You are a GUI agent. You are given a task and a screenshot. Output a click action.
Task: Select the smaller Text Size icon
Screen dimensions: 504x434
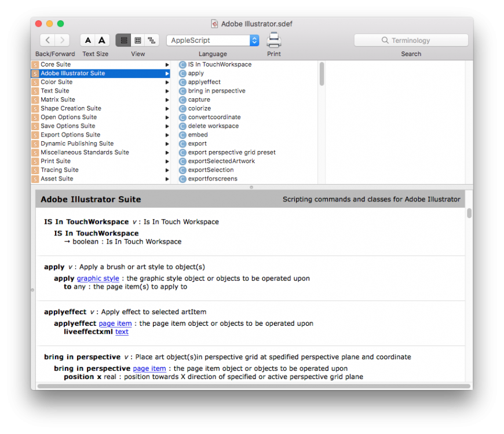click(x=88, y=40)
